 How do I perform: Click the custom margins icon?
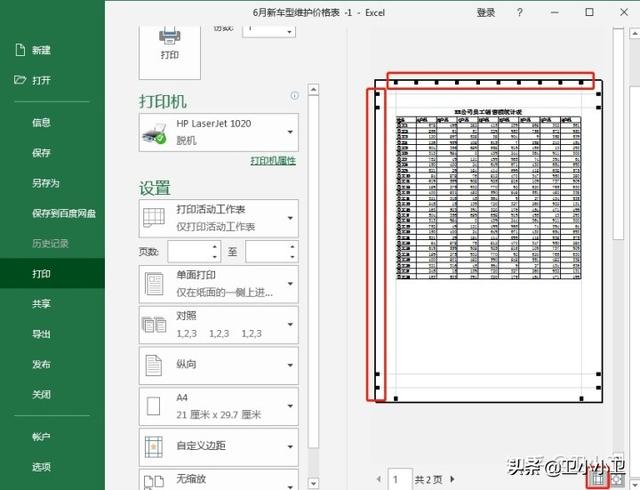pos(154,447)
